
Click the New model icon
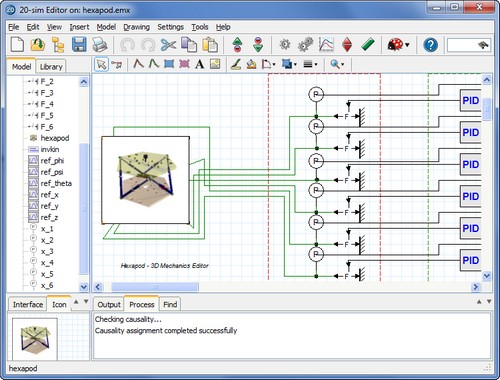coord(17,44)
